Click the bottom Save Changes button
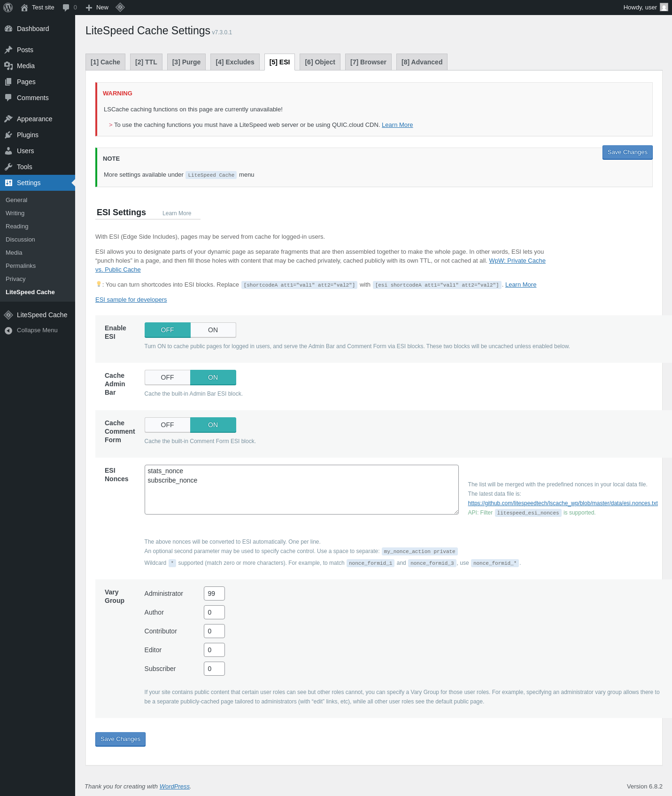The height and width of the screenshot is (796, 672). [x=120, y=739]
